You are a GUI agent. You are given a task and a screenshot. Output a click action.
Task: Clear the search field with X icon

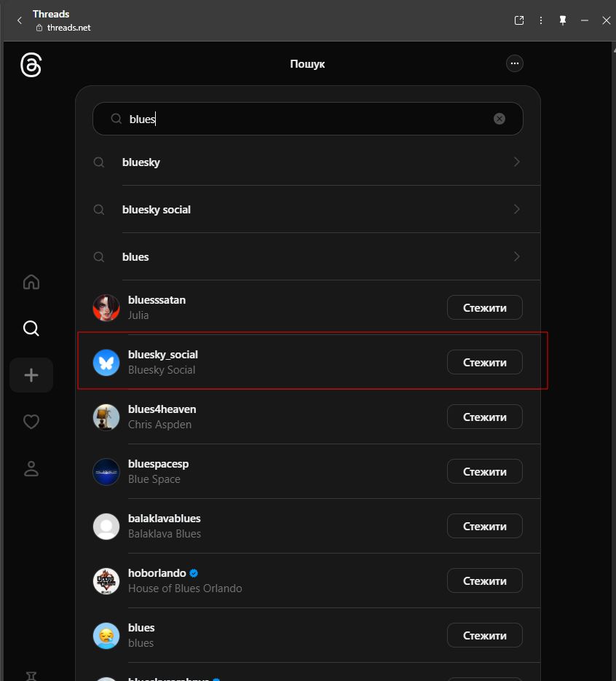point(499,119)
